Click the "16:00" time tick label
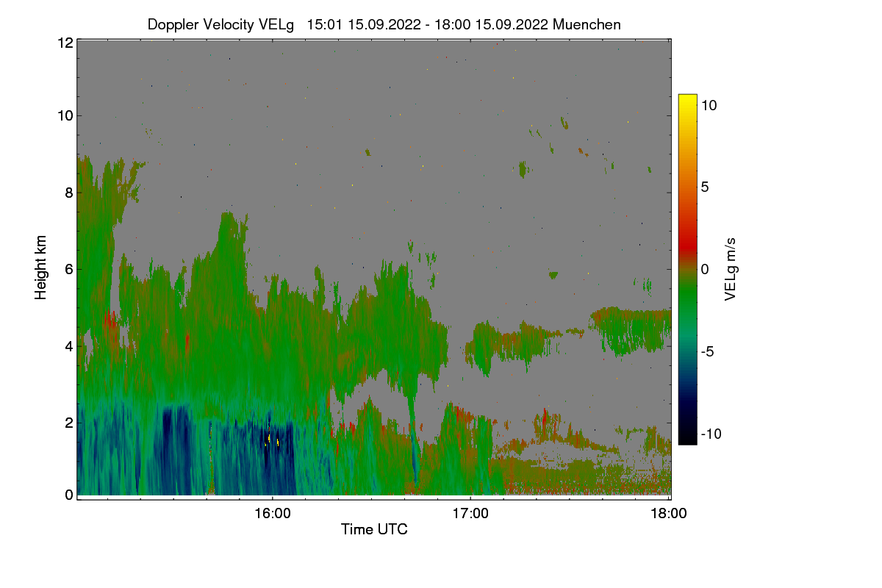Viewport: 882px width, 588px height. (272, 514)
